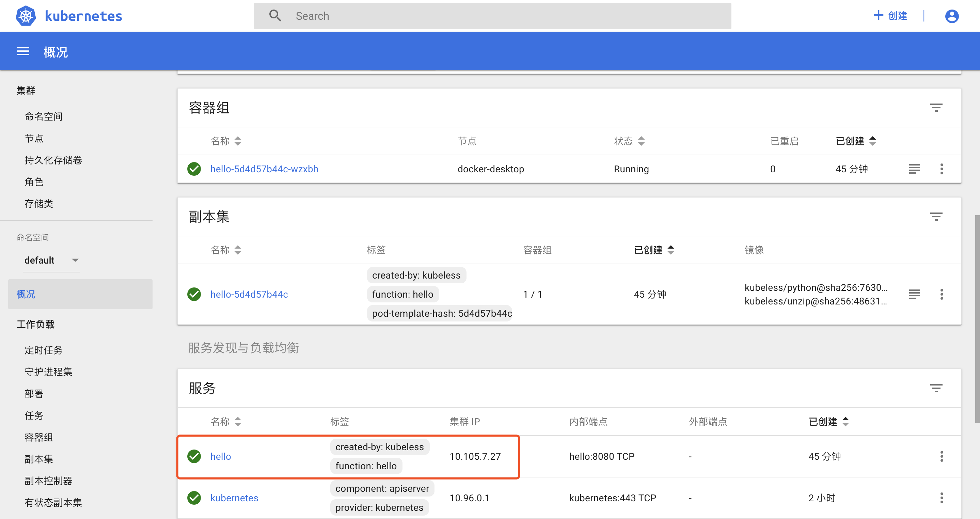Click cluster IP 10.105.7.27
The image size is (980, 519).
475,456
